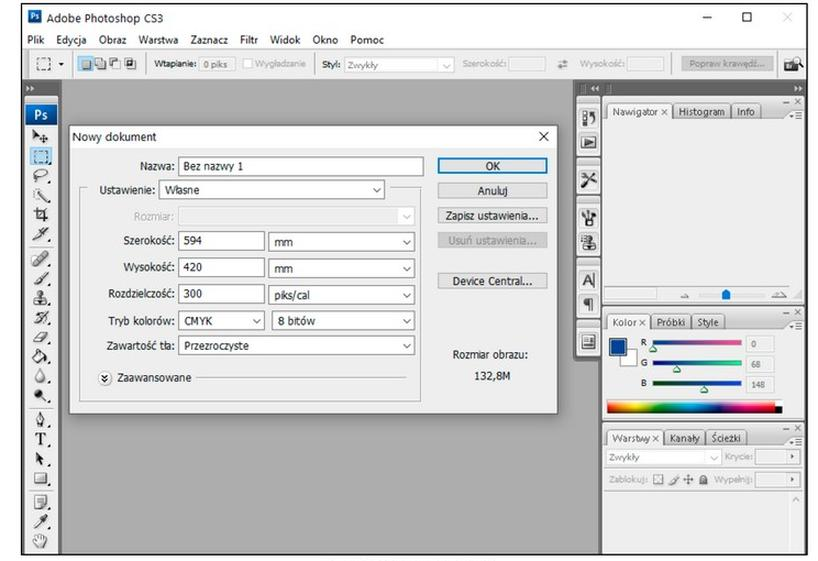Viewport: 818px width, 561px height.
Task: Open the Character panel icon
Action: click(x=588, y=280)
